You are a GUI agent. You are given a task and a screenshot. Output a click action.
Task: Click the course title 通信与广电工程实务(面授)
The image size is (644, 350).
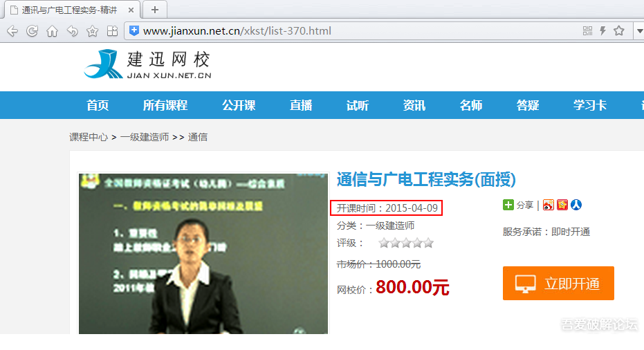coord(426,179)
